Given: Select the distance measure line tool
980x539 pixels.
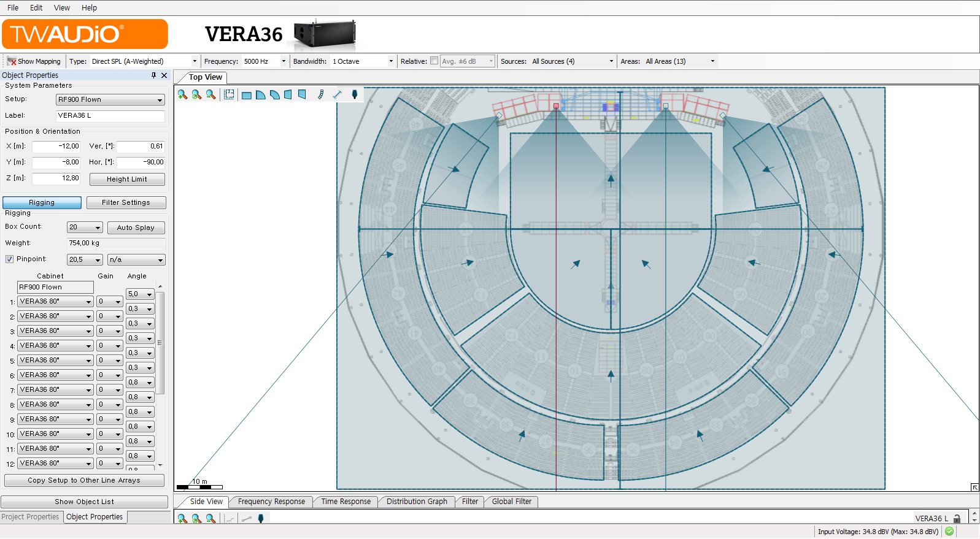Looking at the screenshot, I should click(337, 94).
